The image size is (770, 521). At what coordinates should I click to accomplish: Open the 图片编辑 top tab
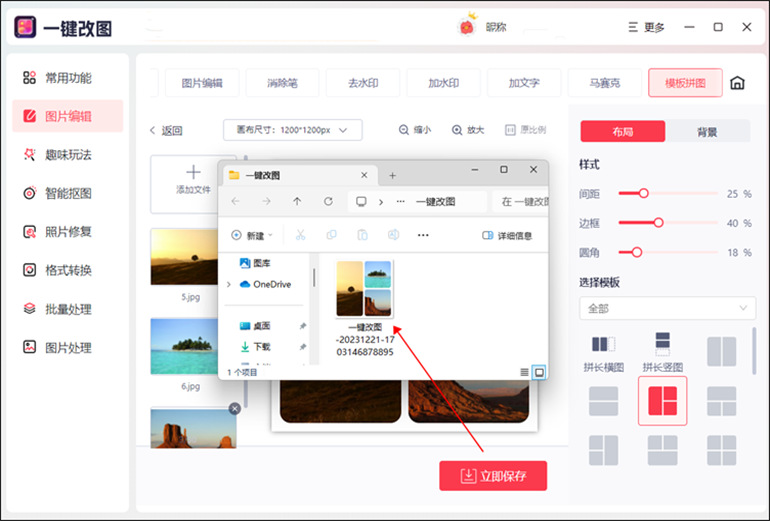pyautogui.click(x=202, y=83)
